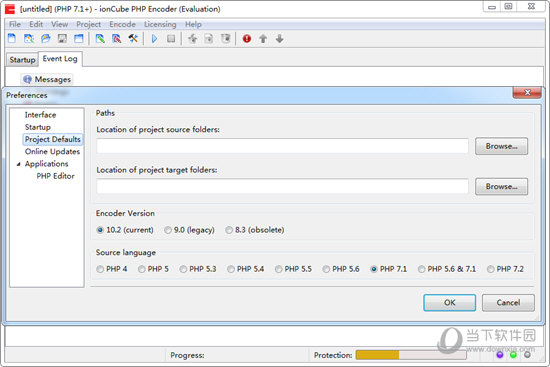The width and height of the screenshot is (550, 367).
Task: Open the Project menu
Action: pyautogui.click(x=88, y=24)
